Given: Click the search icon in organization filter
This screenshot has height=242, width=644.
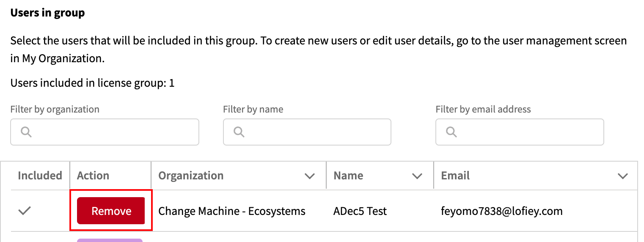Looking at the screenshot, I should coord(26,132).
